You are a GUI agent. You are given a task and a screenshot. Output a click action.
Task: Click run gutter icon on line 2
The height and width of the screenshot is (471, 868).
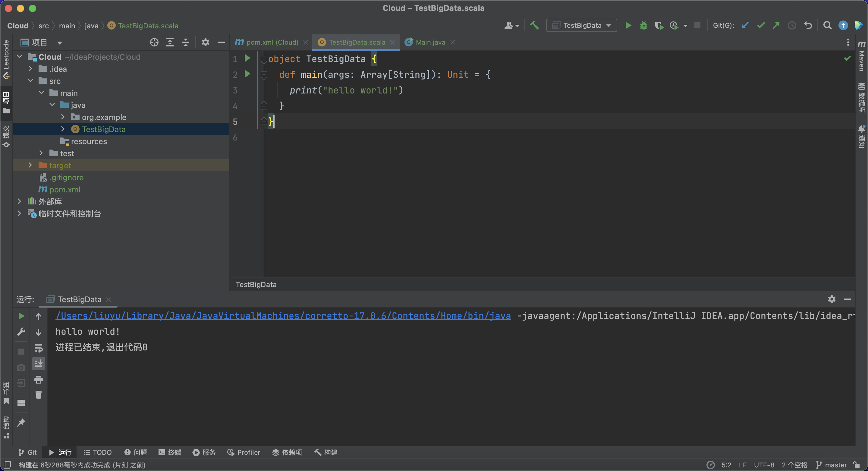point(247,74)
